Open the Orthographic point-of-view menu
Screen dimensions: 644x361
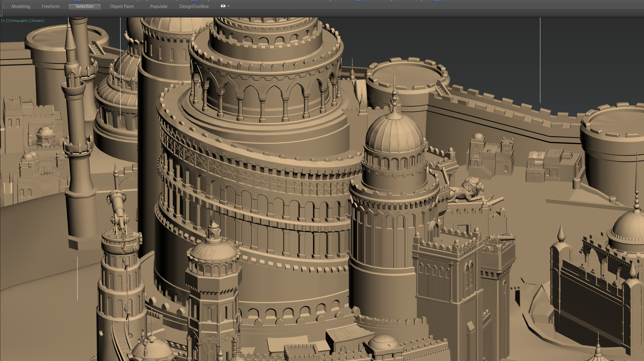pos(19,20)
